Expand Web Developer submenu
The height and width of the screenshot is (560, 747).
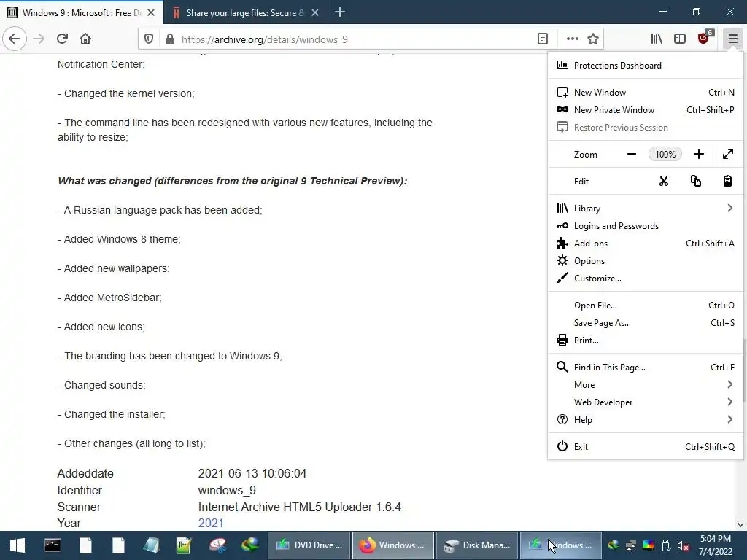pyautogui.click(x=646, y=402)
